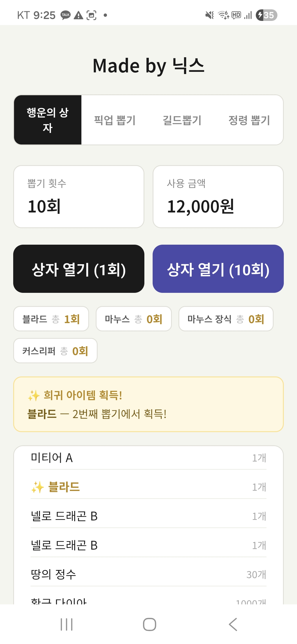The image size is (297, 644).
Task: Tap the warning triangle status icon
Action: point(78,15)
